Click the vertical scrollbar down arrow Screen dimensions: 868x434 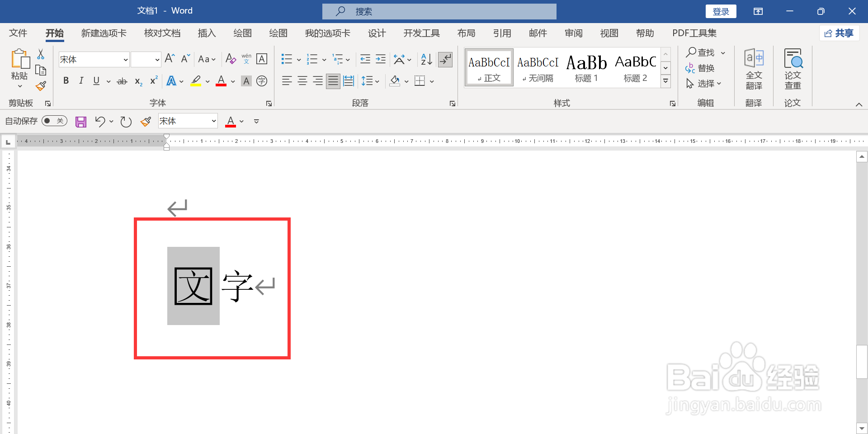[x=862, y=428]
